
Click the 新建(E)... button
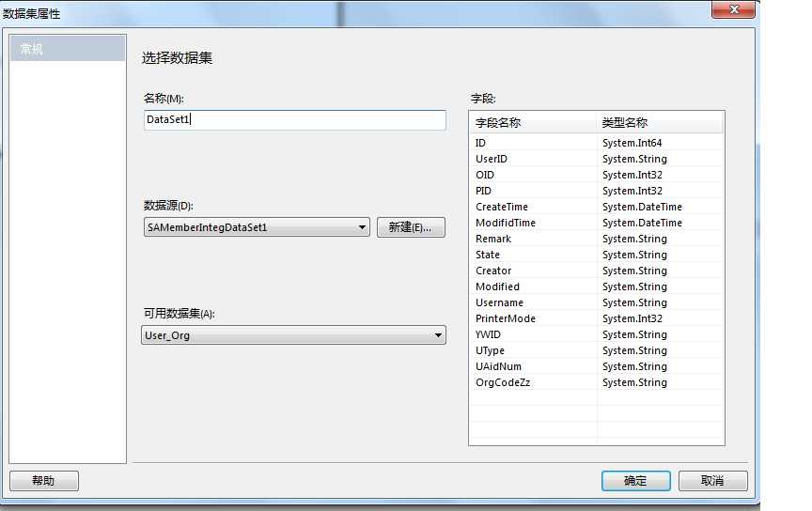411,227
